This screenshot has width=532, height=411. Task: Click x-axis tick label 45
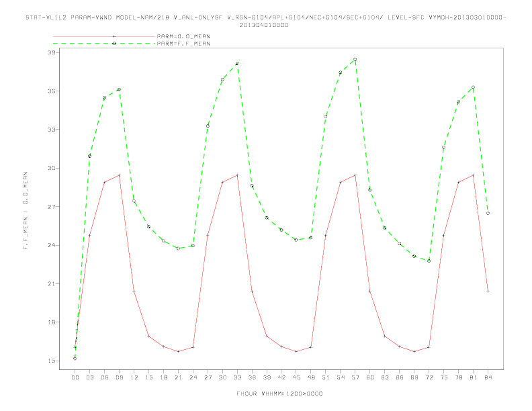(296, 377)
